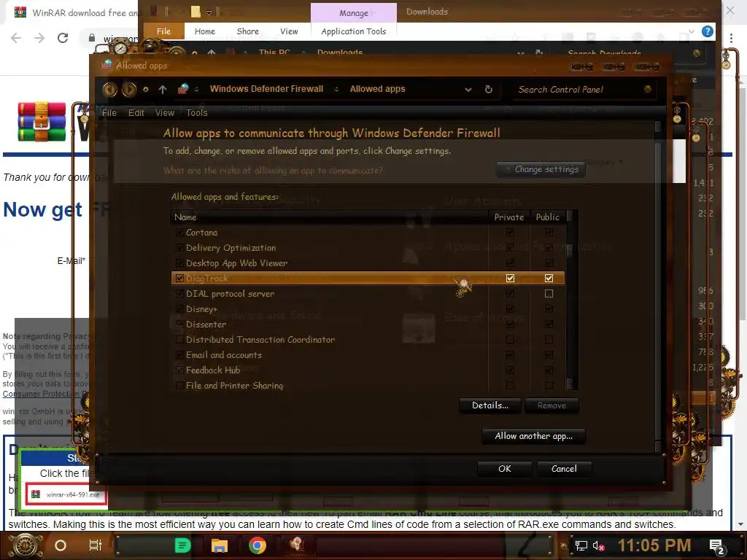Click Chrome's reload page icon
The height and width of the screenshot is (560, 747).
pos(63,38)
